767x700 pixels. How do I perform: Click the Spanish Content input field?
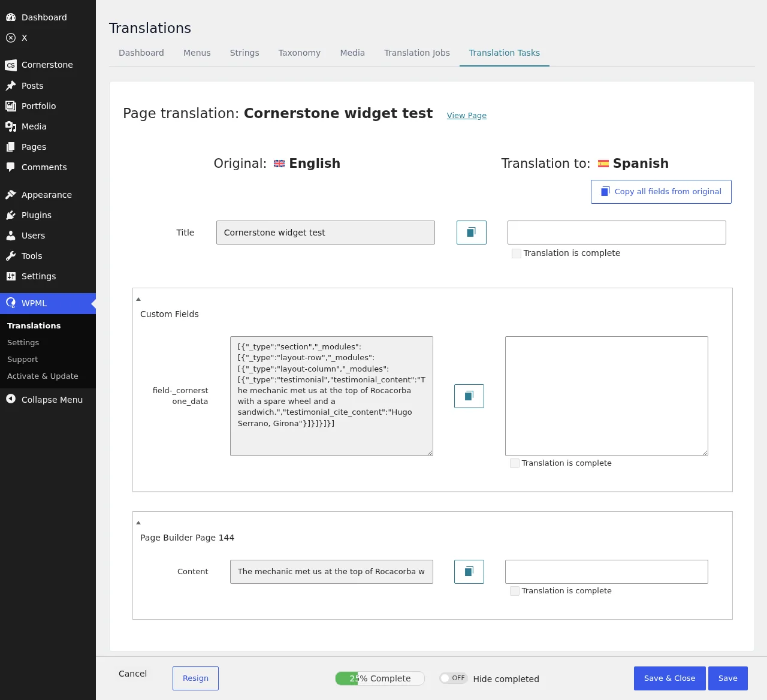click(x=606, y=572)
